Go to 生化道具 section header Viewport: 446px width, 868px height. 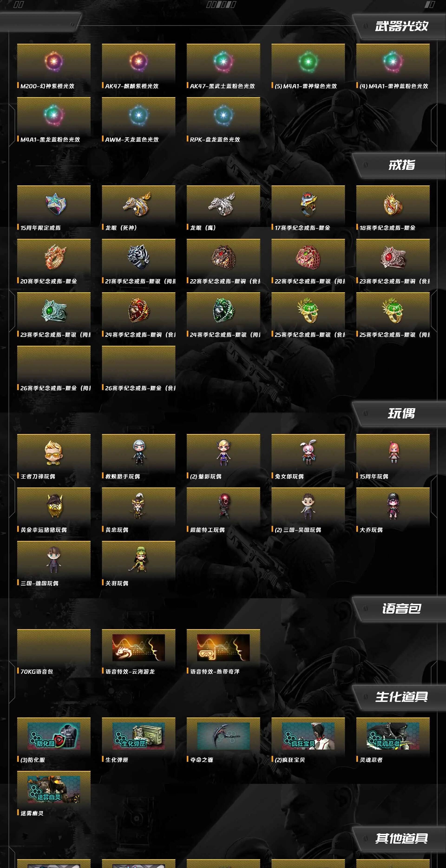(402, 697)
